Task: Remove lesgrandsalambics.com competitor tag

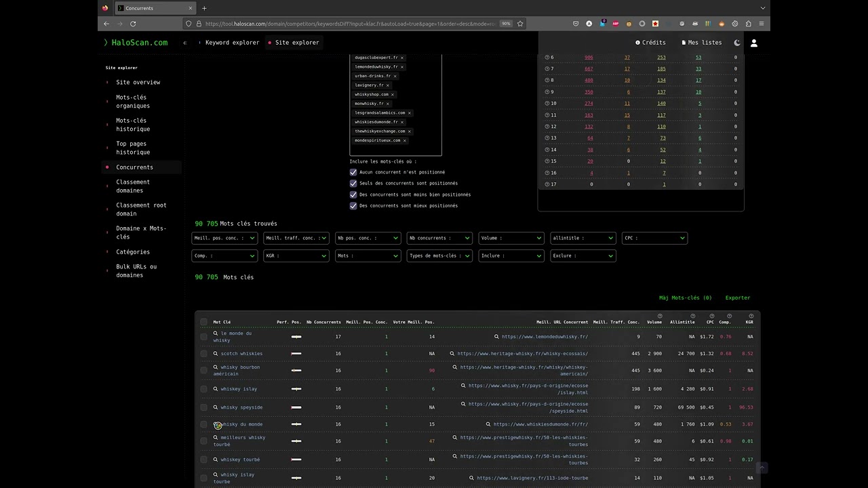Action: pos(410,113)
